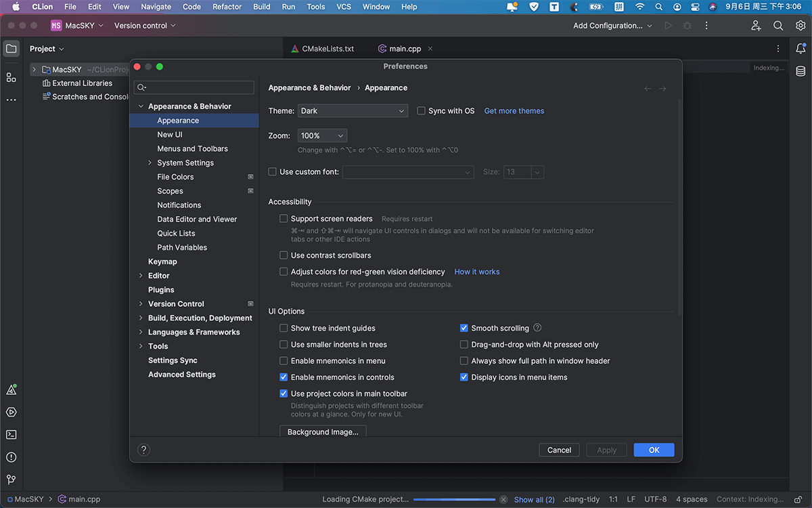The height and width of the screenshot is (508, 812).
Task: Click the Run triangle icon in toolbar
Action: (x=669, y=26)
